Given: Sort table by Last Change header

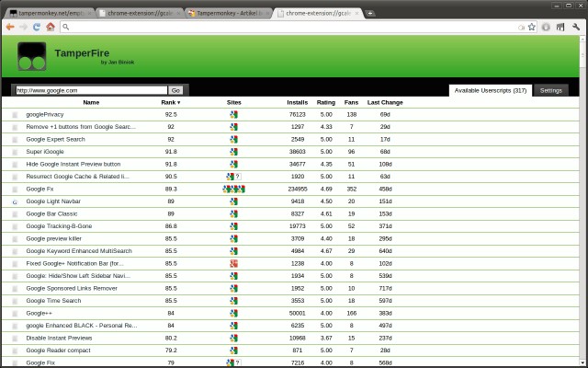Looking at the screenshot, I should pyautogui.click(x=385, y=102).
